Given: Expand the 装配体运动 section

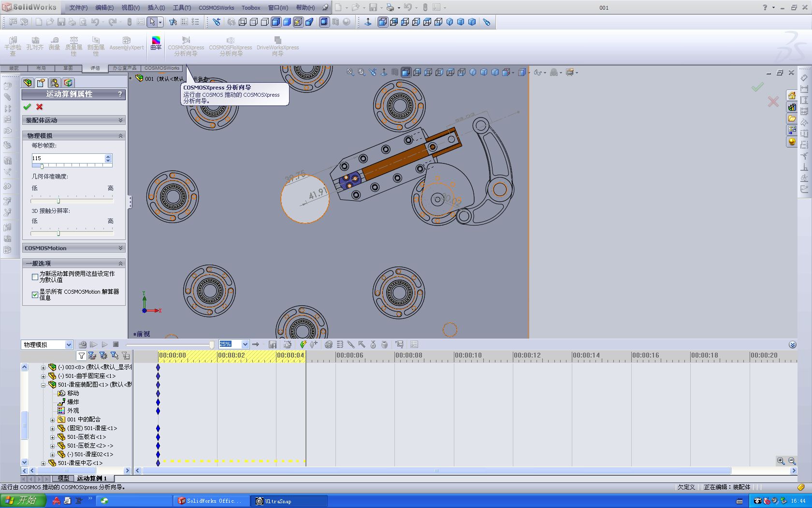Looking at the screenshot, I should point(120,120).
